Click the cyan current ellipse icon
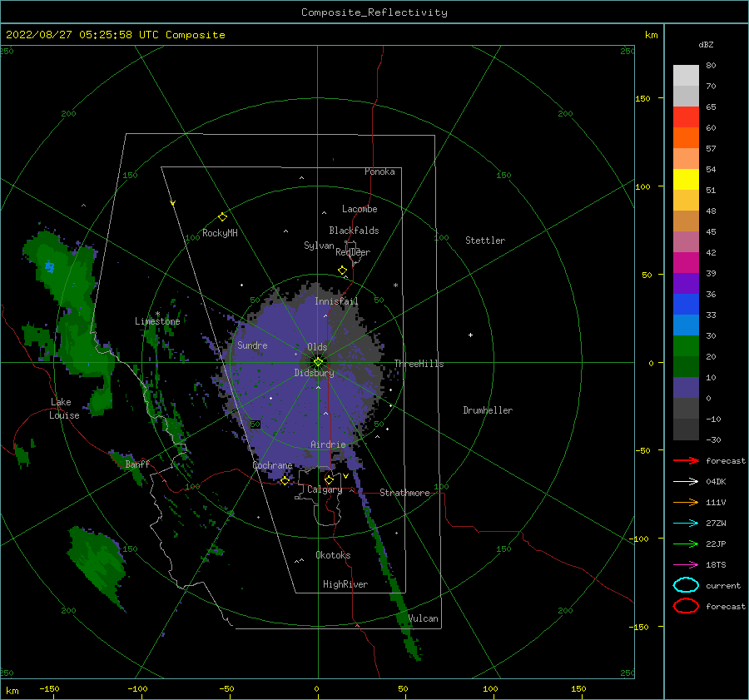The image size is (749, 700). click(x=686, y=585)
